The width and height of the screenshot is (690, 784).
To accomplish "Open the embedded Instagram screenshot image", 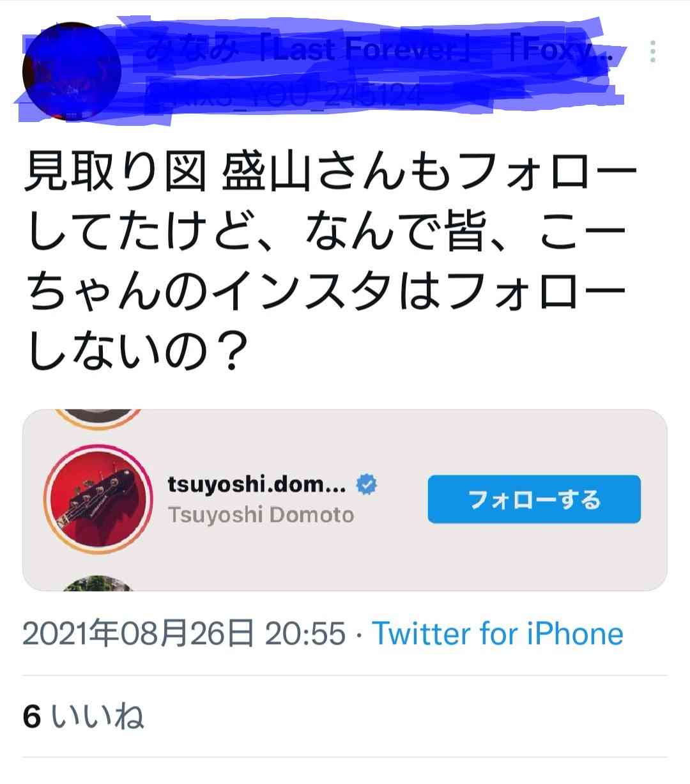I will [x=345, y=500].
